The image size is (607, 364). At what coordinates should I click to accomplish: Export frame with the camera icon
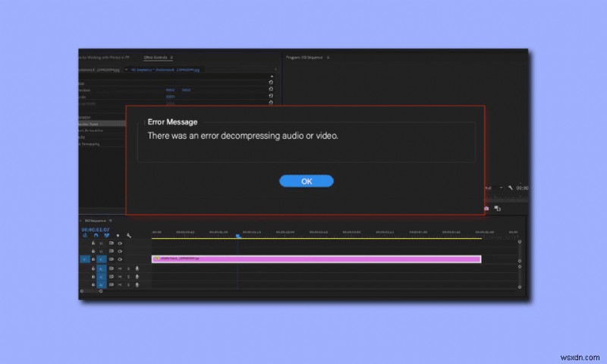point(486,209)
